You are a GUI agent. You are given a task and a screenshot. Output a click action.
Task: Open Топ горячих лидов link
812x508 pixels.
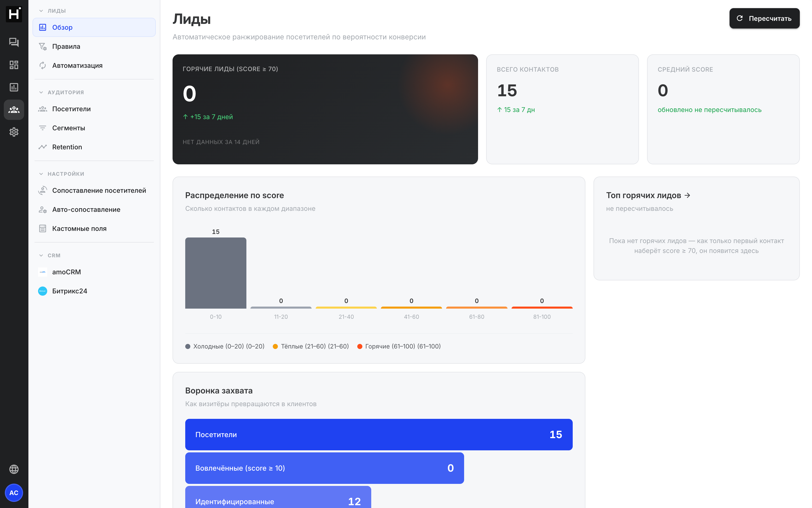coord(648,195)
